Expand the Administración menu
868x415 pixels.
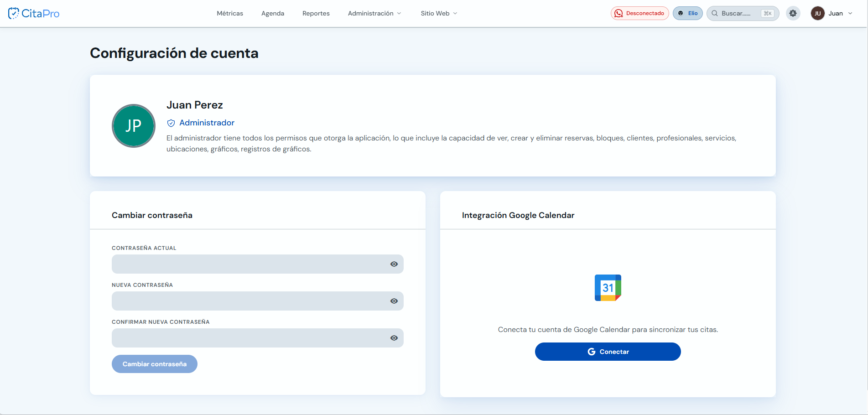[x=374, y=13]
